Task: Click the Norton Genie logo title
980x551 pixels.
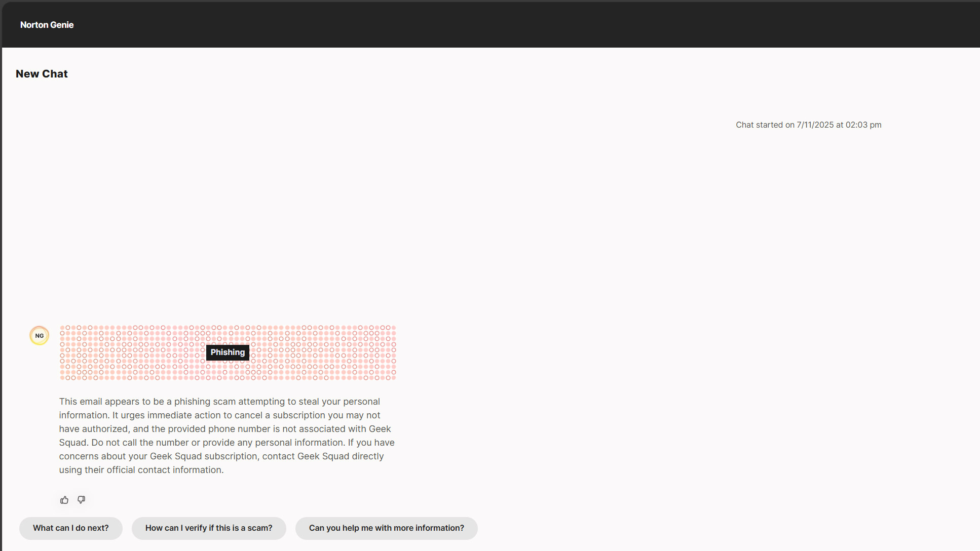Action: 47,25
